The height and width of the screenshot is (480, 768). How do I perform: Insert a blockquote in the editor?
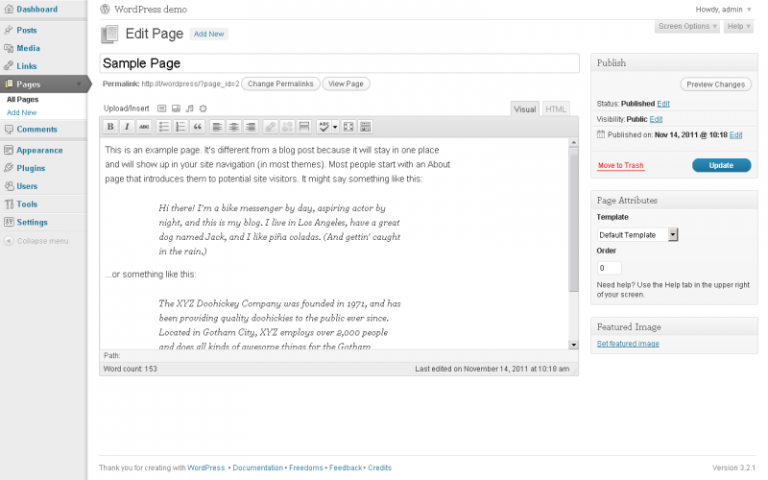tap(197, 127)
